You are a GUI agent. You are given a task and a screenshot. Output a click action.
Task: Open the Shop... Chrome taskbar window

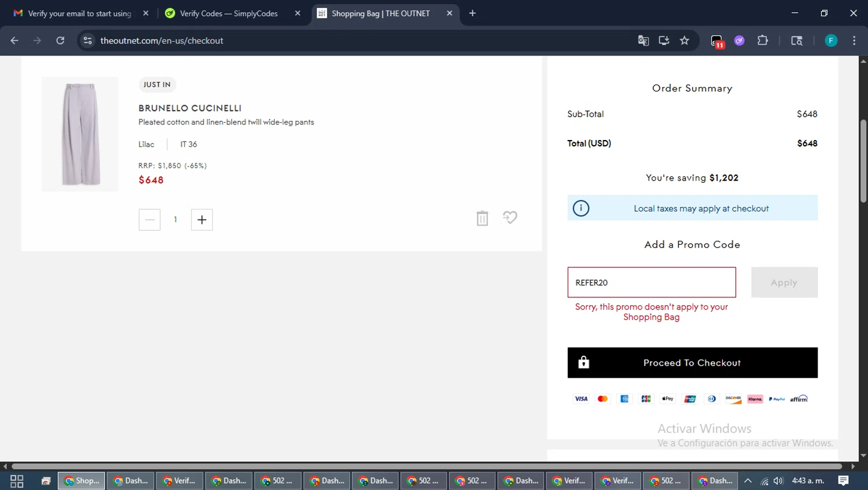pos(82,481)
